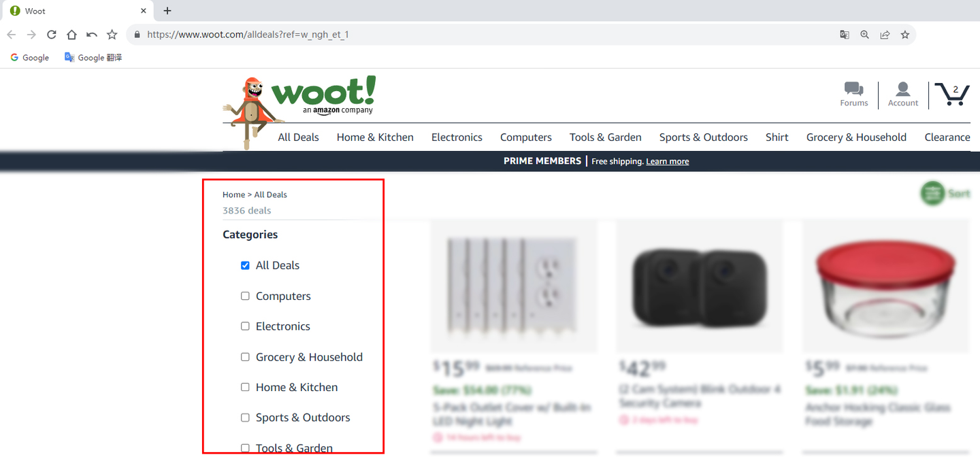Click the Learn more link

[x=668, y=161]
